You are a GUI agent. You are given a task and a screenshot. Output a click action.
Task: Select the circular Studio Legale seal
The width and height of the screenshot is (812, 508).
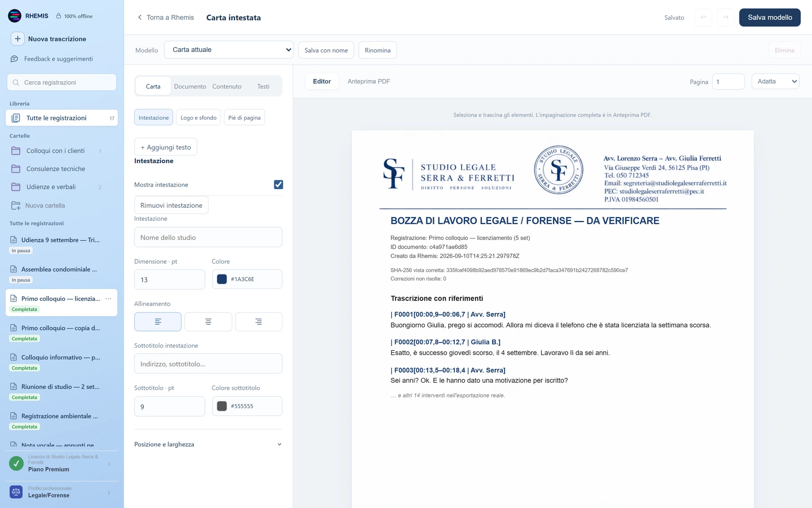pyautogui.click(x=558, y=170)
